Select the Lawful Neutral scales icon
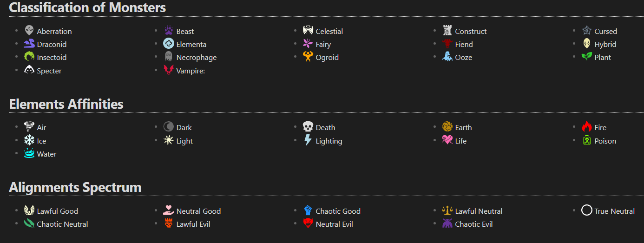The image size is (644, 243). click(x=447, y=210)
